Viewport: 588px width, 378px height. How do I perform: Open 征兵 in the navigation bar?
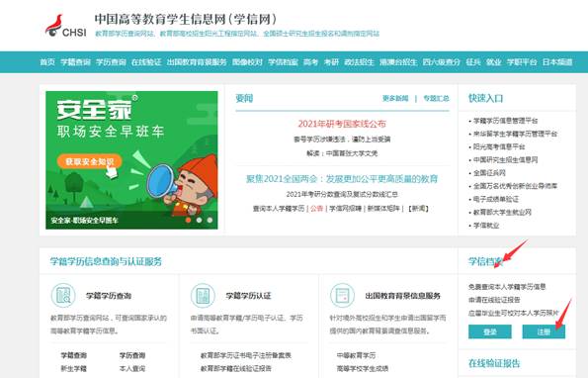pyautogui.click(x=473, y=62)
